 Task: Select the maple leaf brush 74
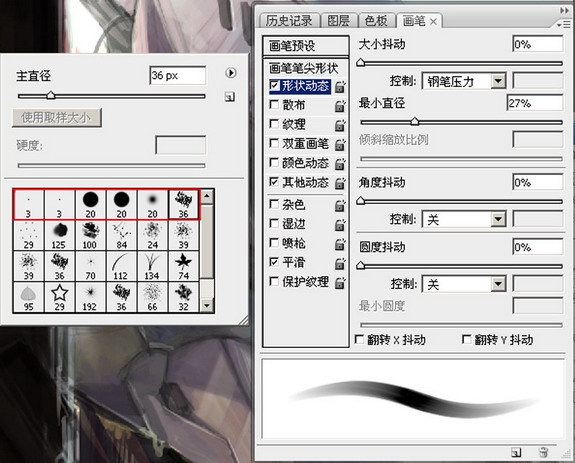coord(183,266)
